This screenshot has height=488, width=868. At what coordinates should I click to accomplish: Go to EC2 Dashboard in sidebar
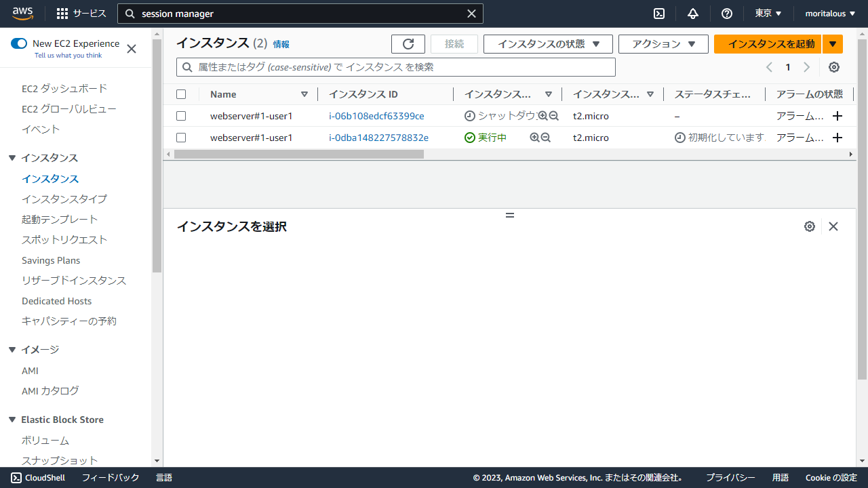coord(64,89)
